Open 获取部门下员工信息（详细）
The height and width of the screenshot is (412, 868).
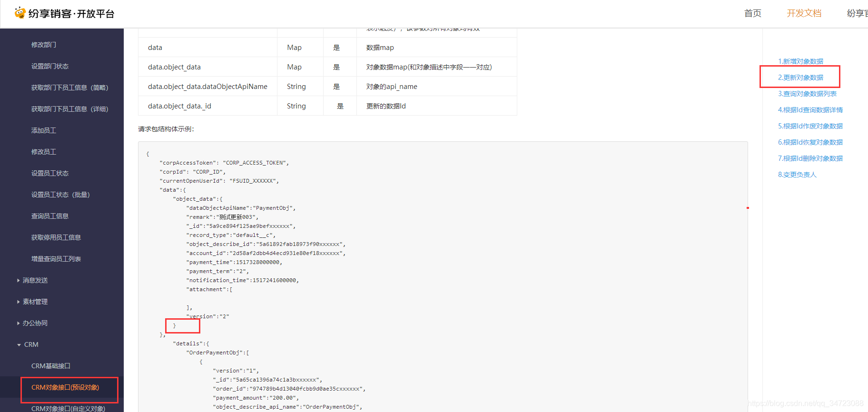point(70,109)
